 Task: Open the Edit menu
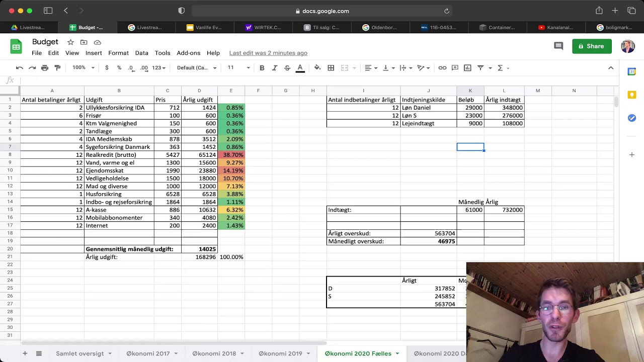coord(53,53)
